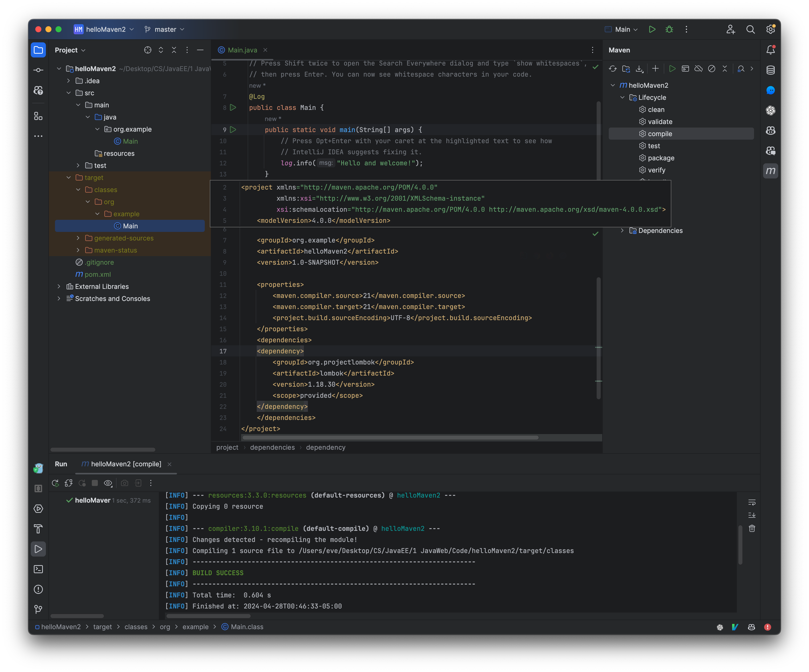Expand the Dependencies node in the Maven panel
The image size is (809, 672).
[623, 230]
